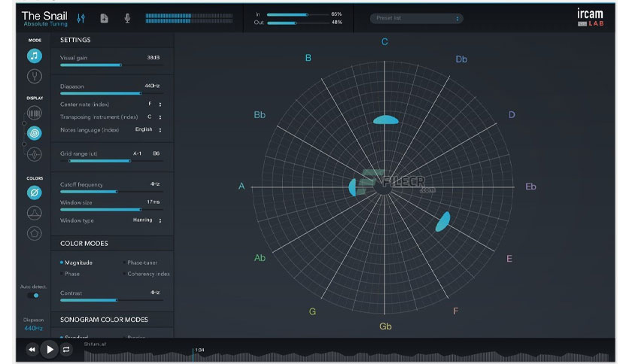Image resolution: width=629 pixels, height=364 pixels.
Task: Select the Coherency index color mode
Action: 146,274
